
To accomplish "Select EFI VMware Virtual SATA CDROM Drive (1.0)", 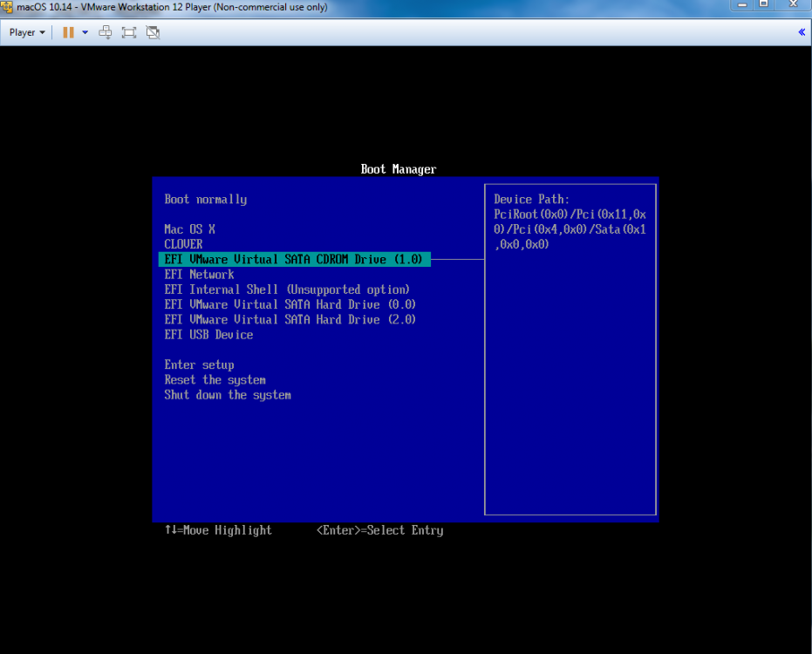I will click(294, 259).
